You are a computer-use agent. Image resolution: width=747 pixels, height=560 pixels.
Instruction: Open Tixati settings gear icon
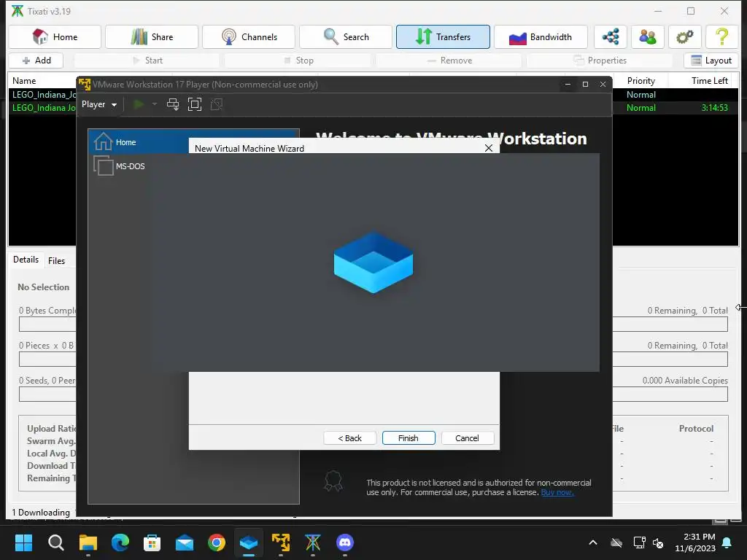pos(684,36)
